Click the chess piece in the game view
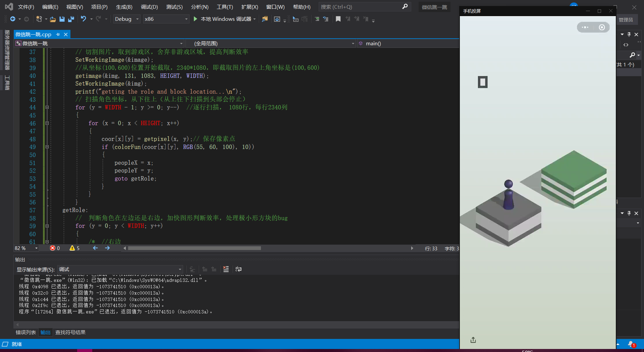The width and height of the screenshot is (644, 352). pyautogui.click(x=508, y=194)
